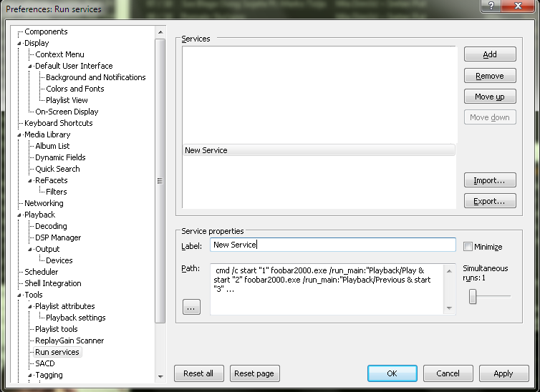Click tree scrollbar down arrow
This screenshot has width=540, height=392.
pos(160,376)
